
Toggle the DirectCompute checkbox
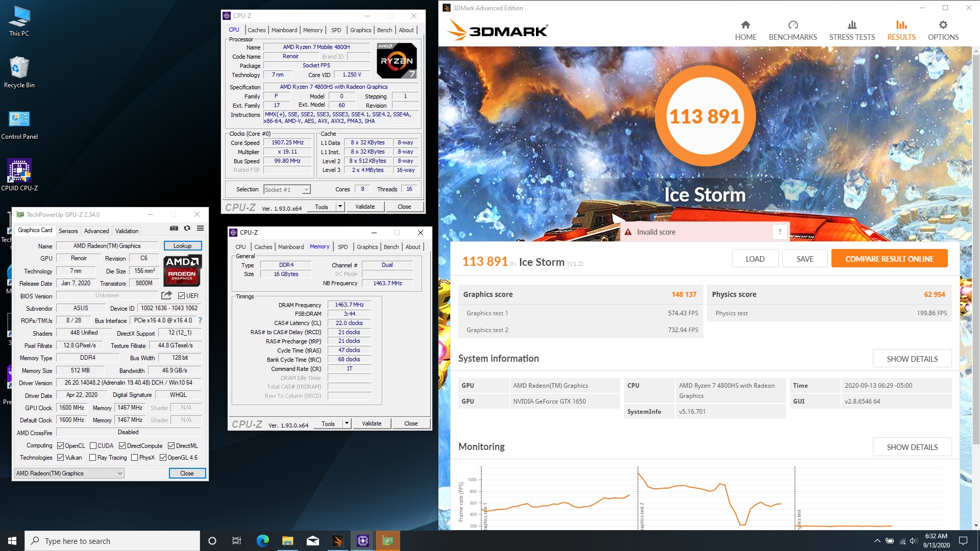point(122,446)
